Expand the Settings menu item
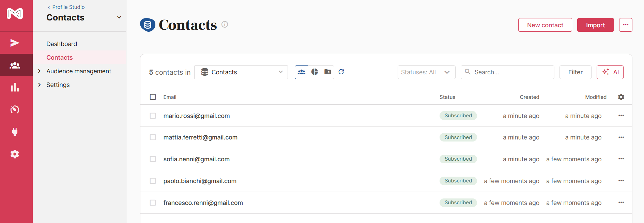 pos(58,85)
